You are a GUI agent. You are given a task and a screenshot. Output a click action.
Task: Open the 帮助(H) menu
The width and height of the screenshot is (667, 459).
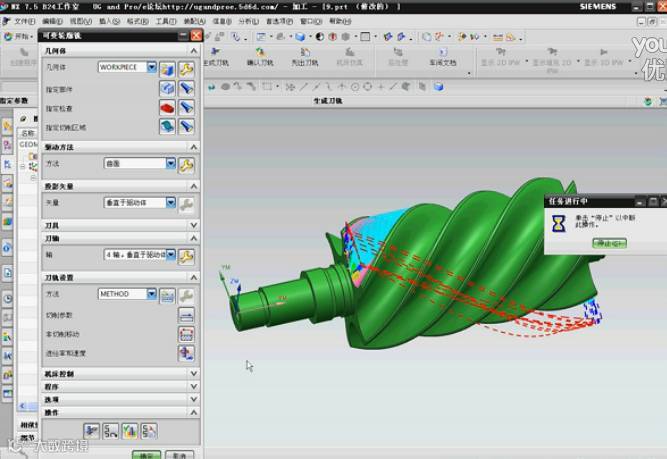340,21
